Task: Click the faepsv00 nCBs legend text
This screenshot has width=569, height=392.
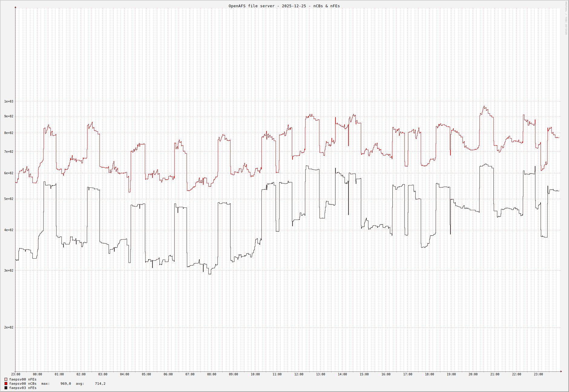Action: 23,384
